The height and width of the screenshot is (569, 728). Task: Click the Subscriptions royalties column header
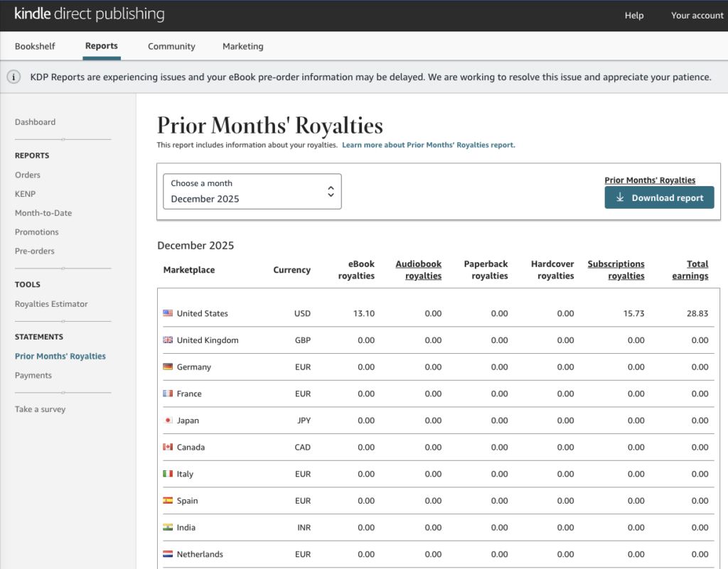tap(616, 270)
